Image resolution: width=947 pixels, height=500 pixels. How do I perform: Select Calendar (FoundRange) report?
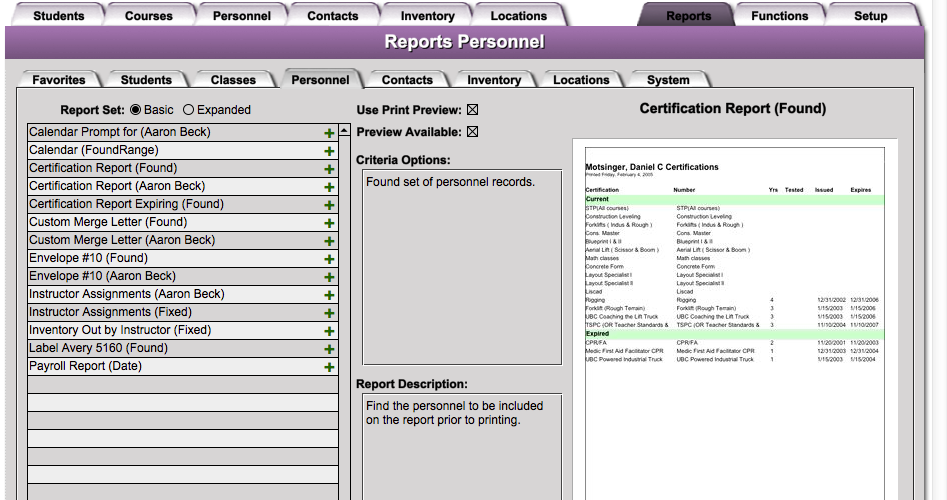pos(182,150)
